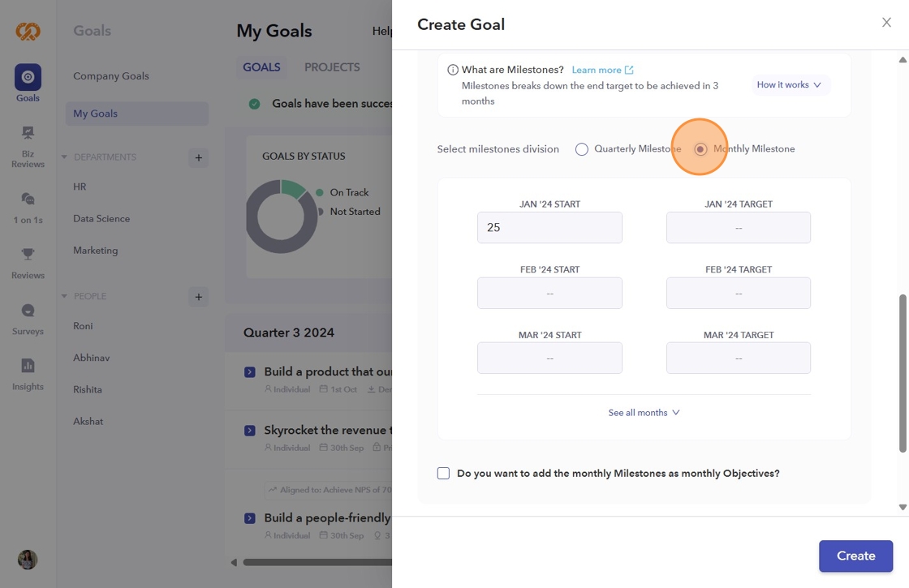Expand the How it works dropdown
909x588 pixels.
point(790,85)
